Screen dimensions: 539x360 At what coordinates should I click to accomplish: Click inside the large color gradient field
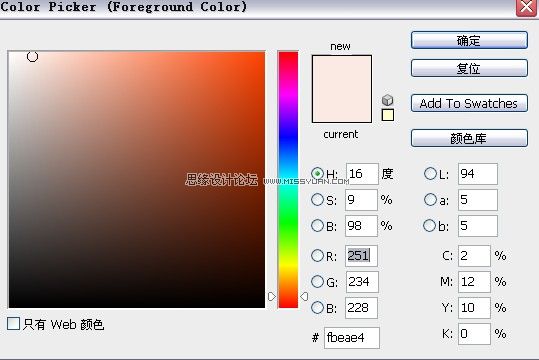click(x=136, y=179)
